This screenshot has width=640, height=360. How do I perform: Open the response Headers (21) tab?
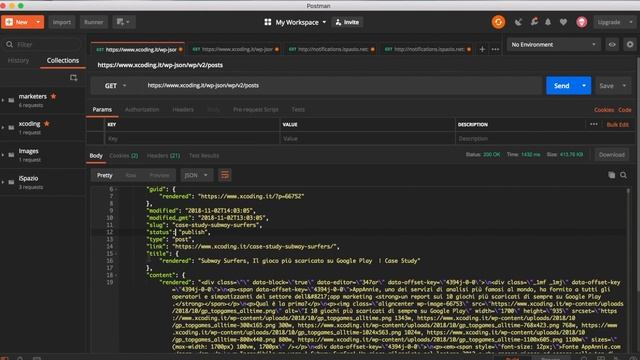[x=163, y=156]
